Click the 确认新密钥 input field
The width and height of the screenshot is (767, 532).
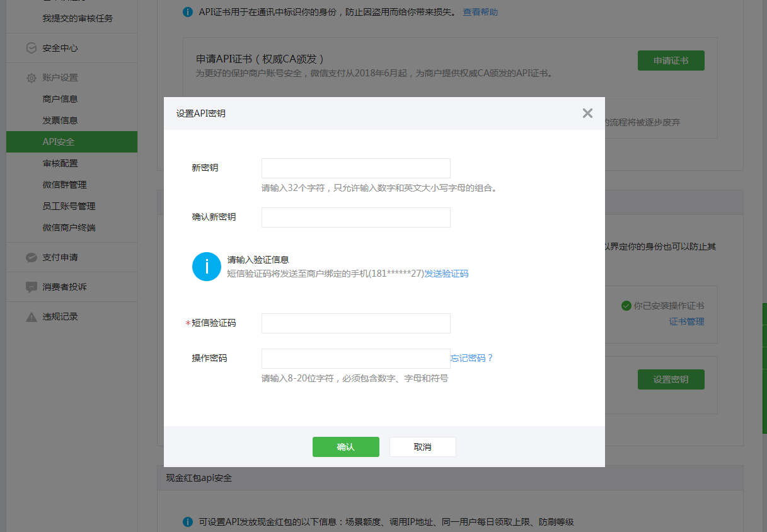pyautogui.click(x=356, y=217)
